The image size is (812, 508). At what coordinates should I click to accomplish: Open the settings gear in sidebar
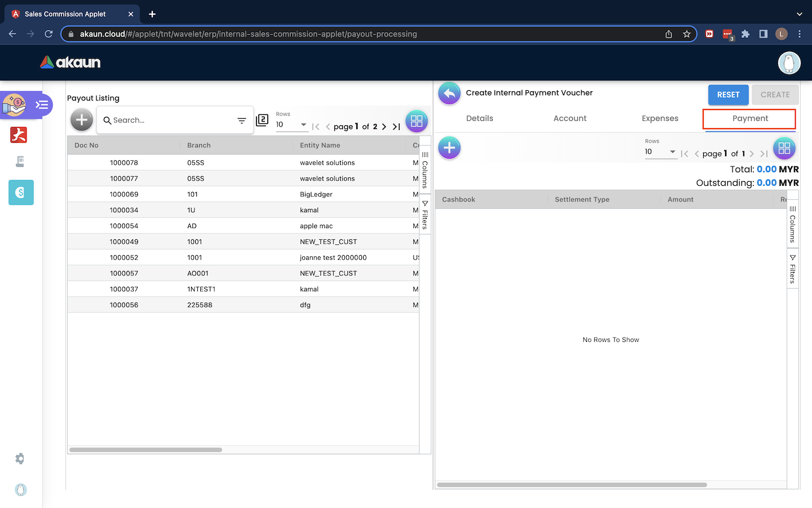[20, 459]
